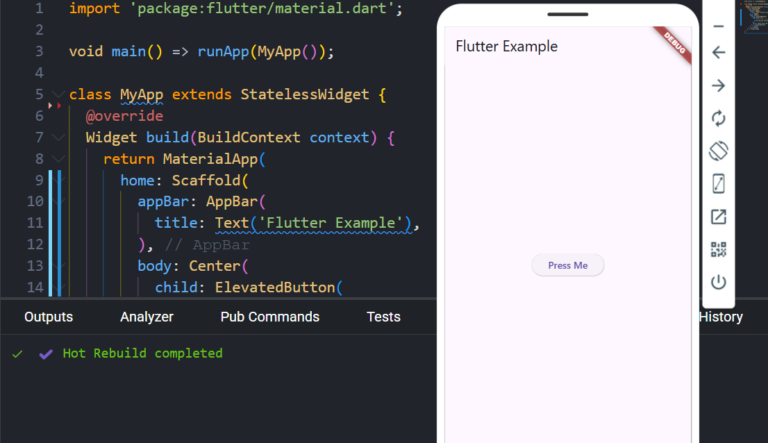Screen dimensions: 768x443
Task: Open the Analyzer tab
Action: pos(146,317)
